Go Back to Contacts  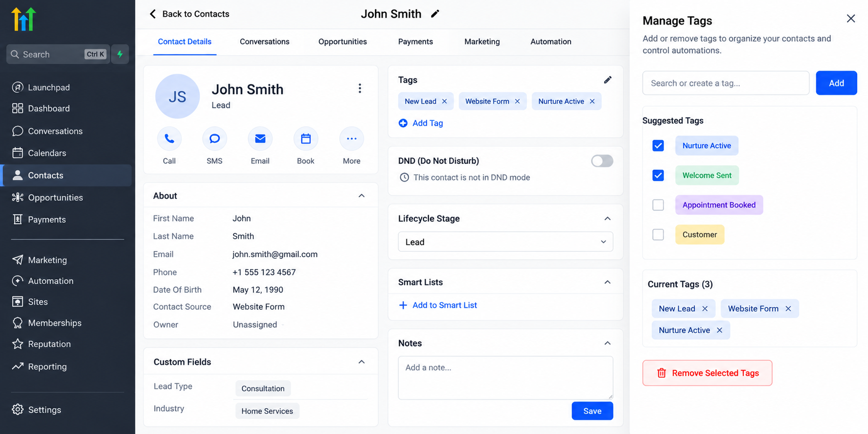[189, 14]
